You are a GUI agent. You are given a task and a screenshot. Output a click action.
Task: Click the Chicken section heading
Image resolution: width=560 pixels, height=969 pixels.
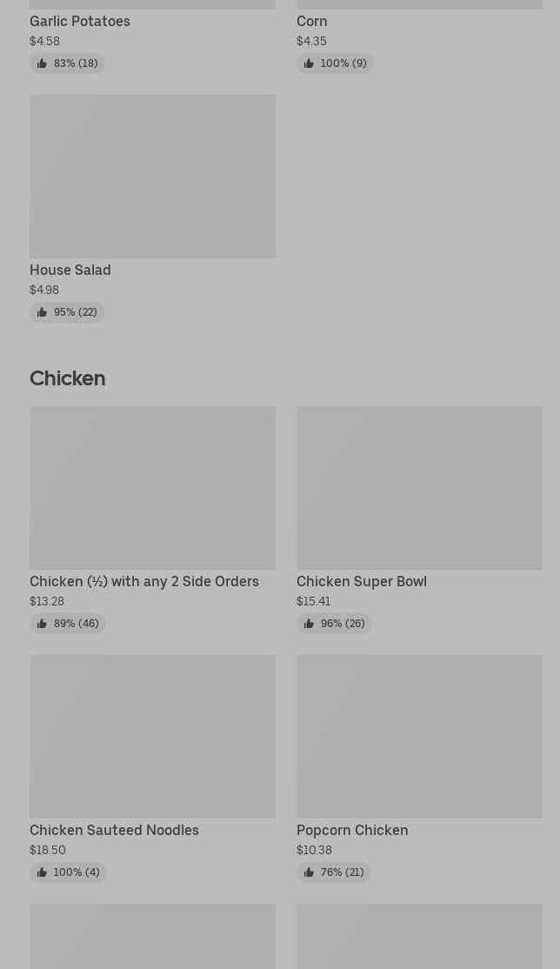[x=67, y=378]
